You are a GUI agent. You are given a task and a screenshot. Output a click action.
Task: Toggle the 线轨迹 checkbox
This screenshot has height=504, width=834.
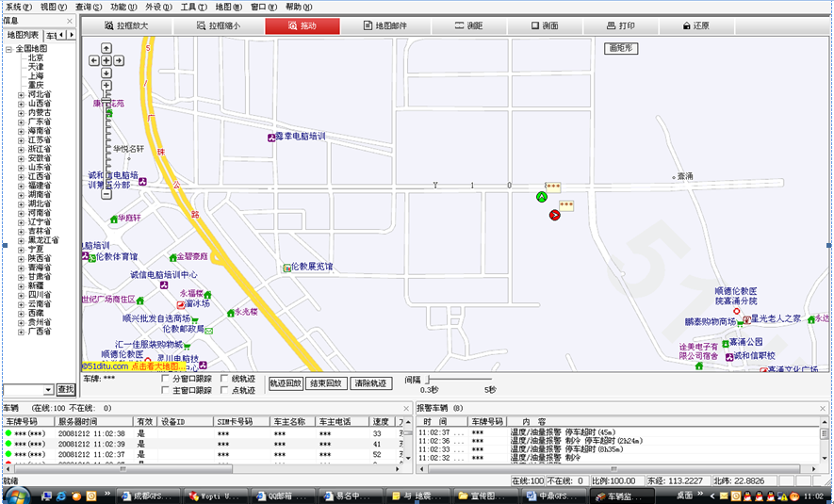[x=224, y=379]
